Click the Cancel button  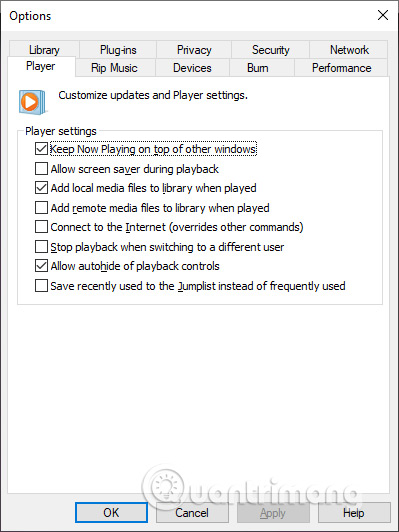click(192, 513)
